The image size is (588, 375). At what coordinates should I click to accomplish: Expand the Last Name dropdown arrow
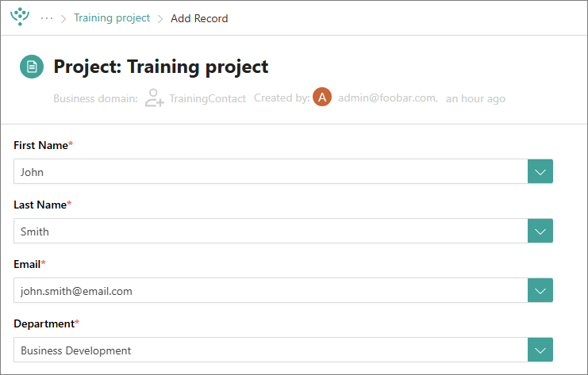[x=540, y=232]
